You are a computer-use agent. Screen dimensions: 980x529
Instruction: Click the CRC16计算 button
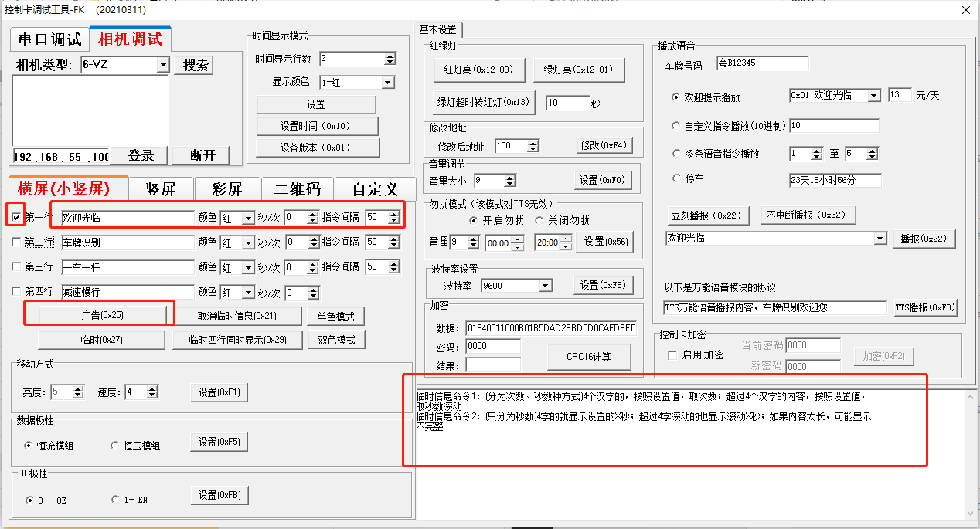(x=589, y=357)
